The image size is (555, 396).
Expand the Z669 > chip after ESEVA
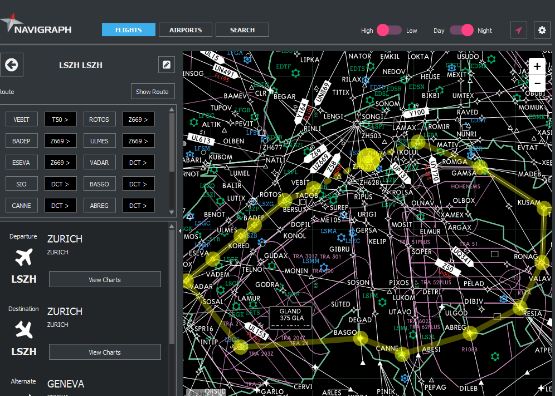pyautogui.click(x=60, y=162)
